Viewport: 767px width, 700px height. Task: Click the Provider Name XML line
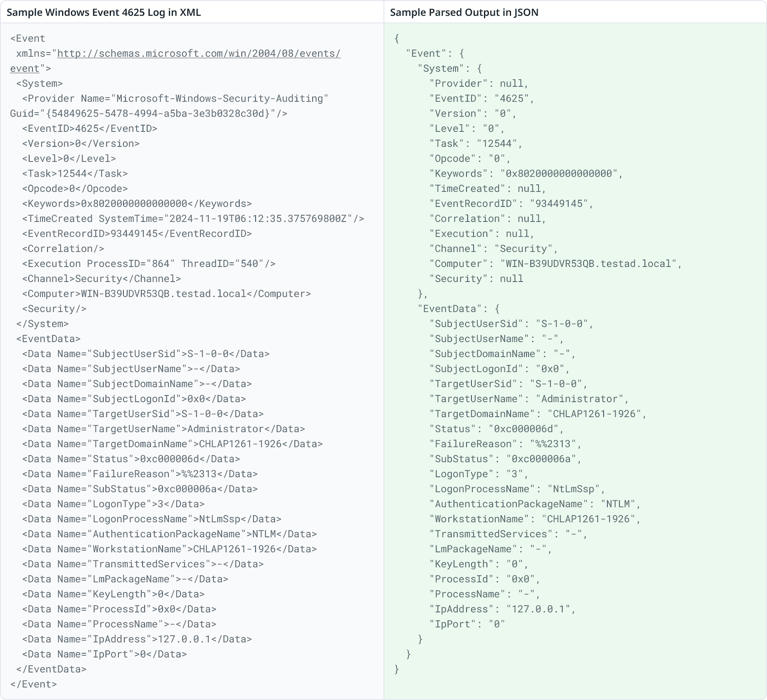point(175,98)
